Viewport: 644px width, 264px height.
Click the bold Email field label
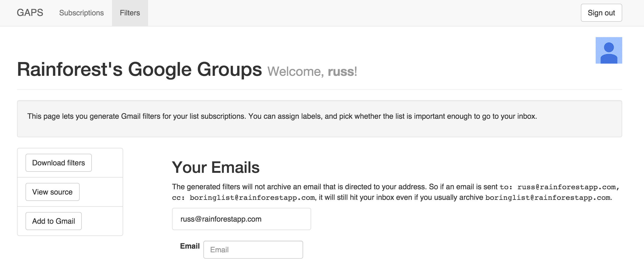(x=190, y=246)
